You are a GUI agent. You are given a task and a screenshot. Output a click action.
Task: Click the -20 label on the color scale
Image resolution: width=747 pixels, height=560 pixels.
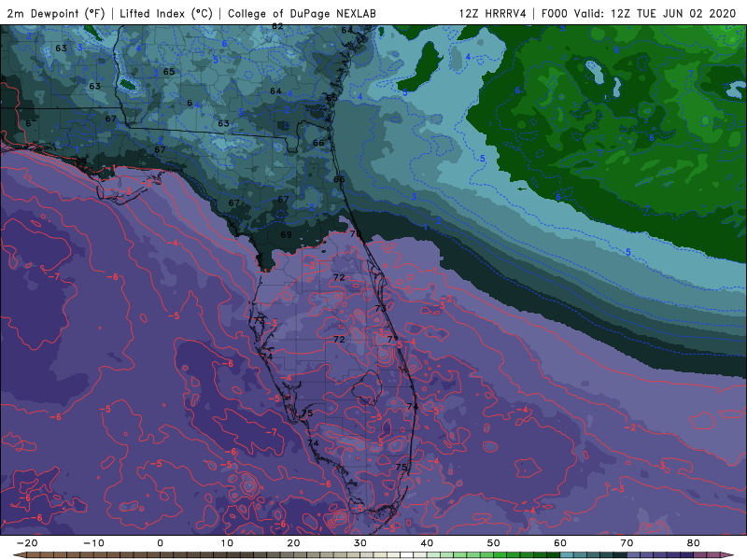27,543
